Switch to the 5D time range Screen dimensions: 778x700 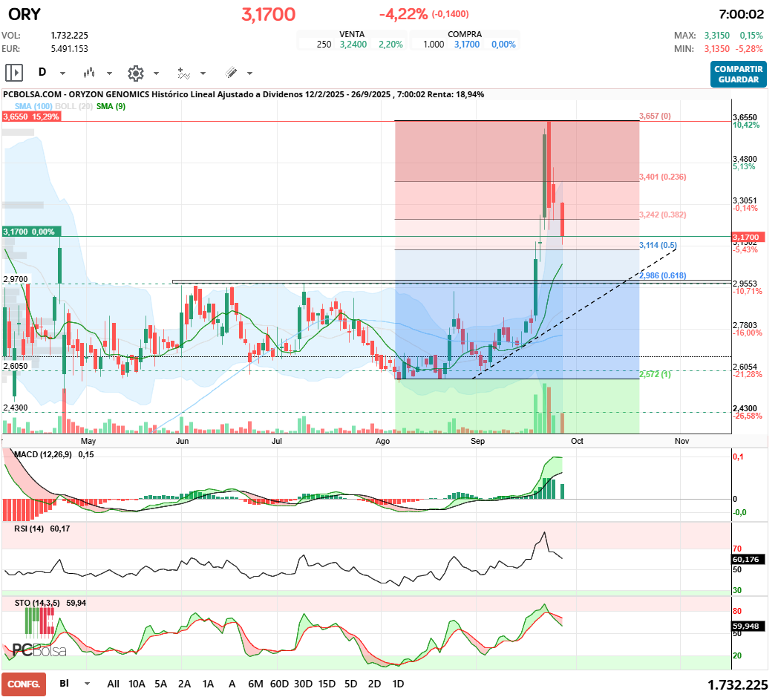point(351,684)
